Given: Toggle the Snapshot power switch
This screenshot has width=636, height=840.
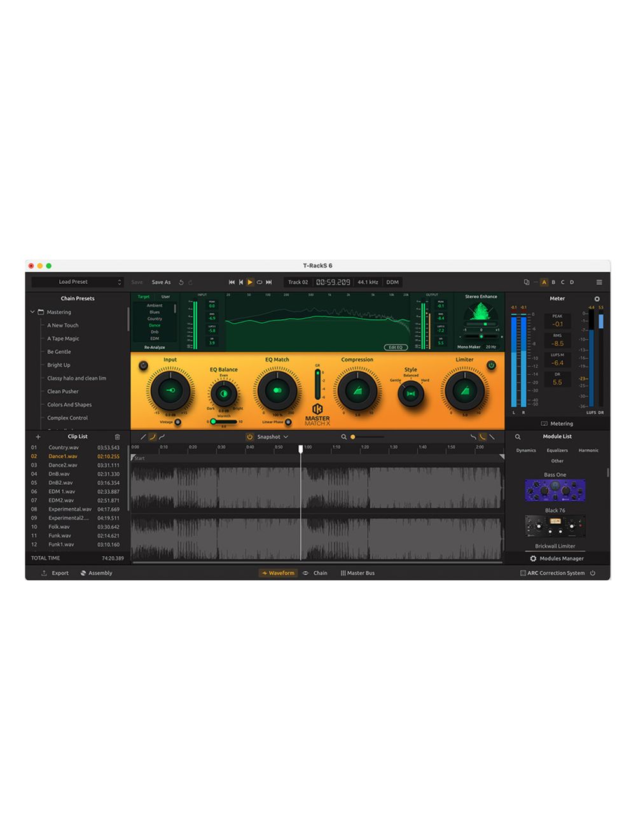Looking at the screenshot, I should pos(251,437).
